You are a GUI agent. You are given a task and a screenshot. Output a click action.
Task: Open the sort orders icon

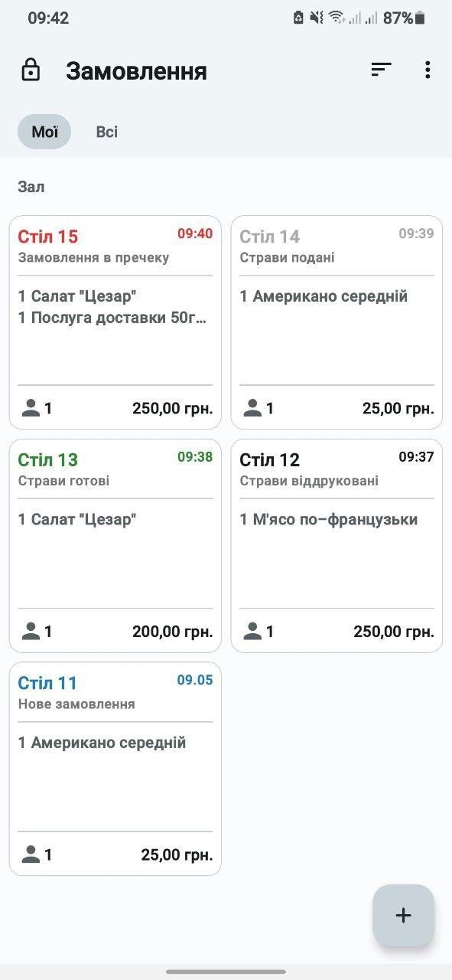(x=381, y=70)
